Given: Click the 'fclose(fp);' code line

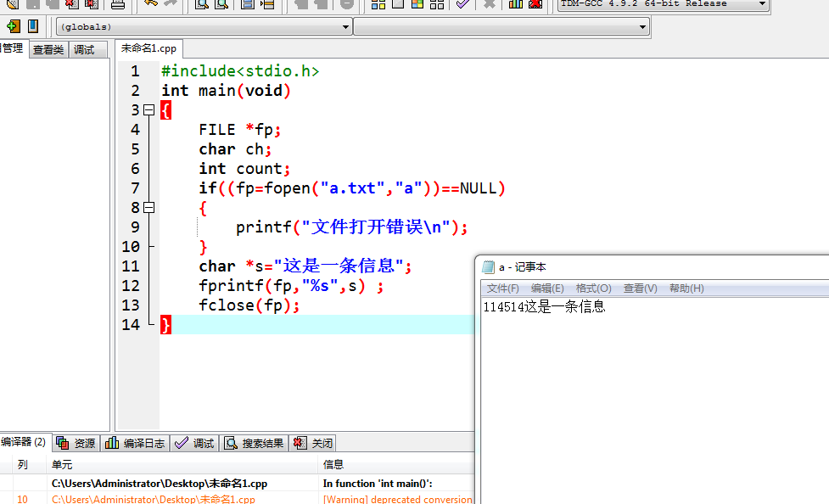Looking at the screenshot, I should [x=249, y=305].
